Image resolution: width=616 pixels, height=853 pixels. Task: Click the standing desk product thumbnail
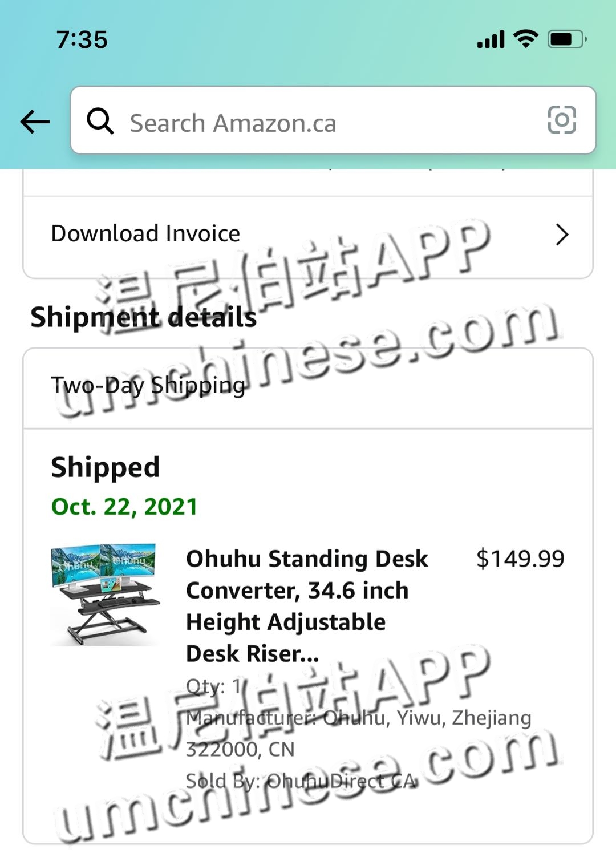click(105, 594)
